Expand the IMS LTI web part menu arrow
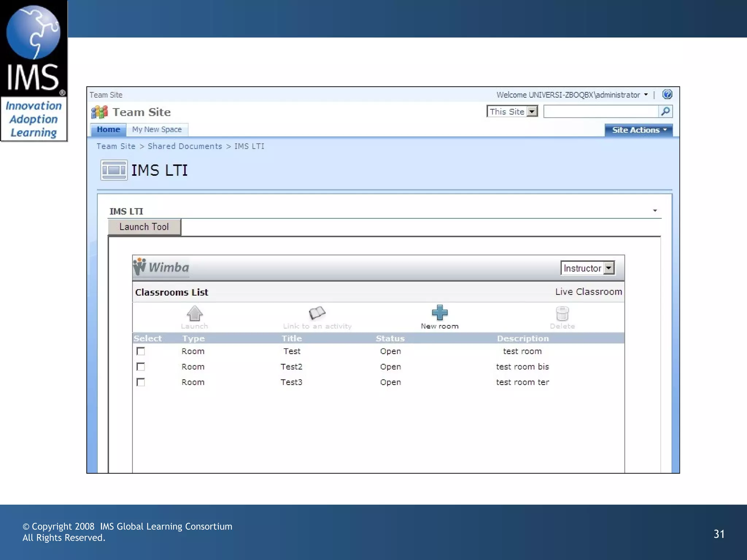 [x=655, y=211]
